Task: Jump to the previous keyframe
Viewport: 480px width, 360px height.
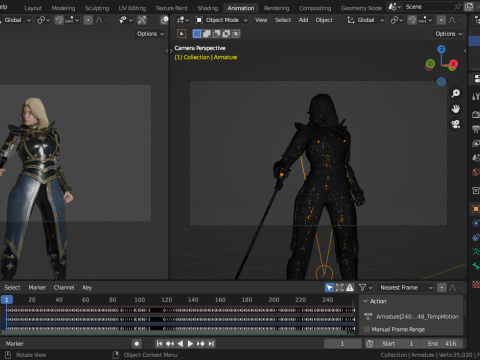Action: pyautogui.click(x=170, y=344)
